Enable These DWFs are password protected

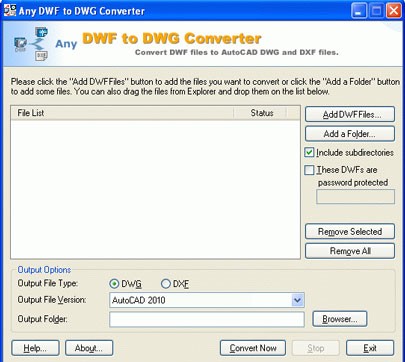point(309,170)
